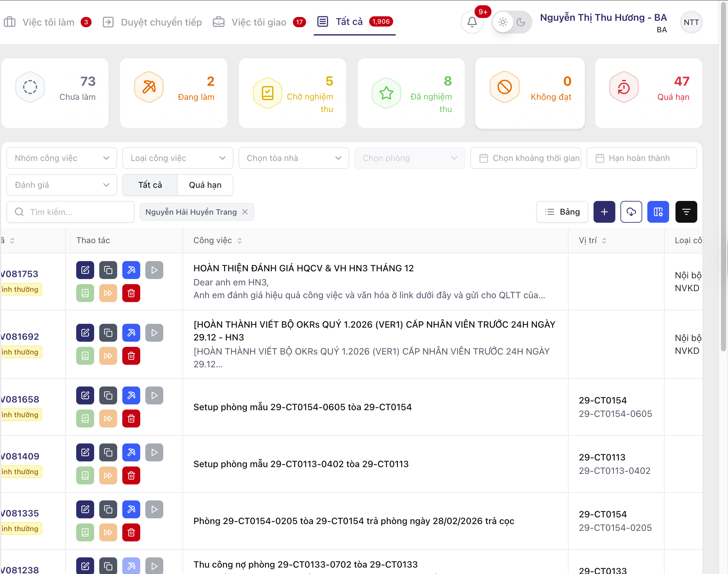Click copy icon in V081658 row
This screenshot has width=728, height=574.
[x=108, y=395]
